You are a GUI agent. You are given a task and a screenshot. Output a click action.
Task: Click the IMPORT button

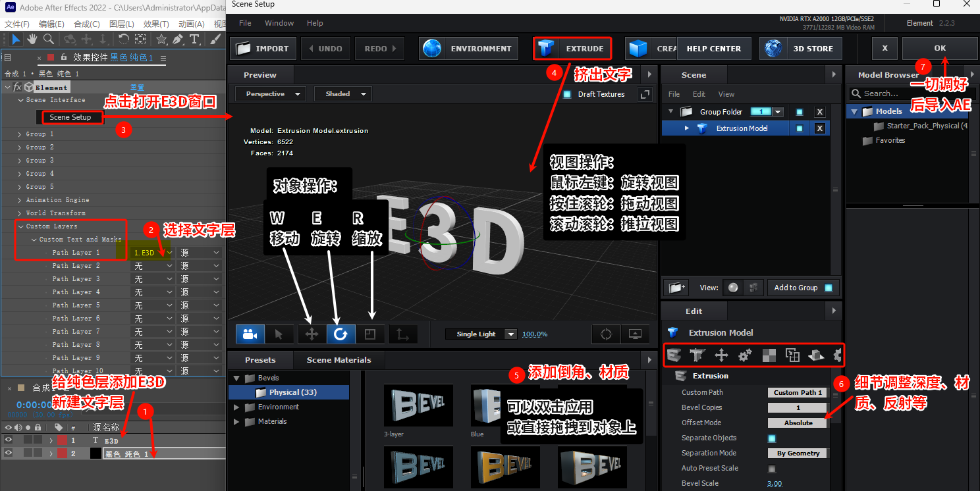(263, 49)
